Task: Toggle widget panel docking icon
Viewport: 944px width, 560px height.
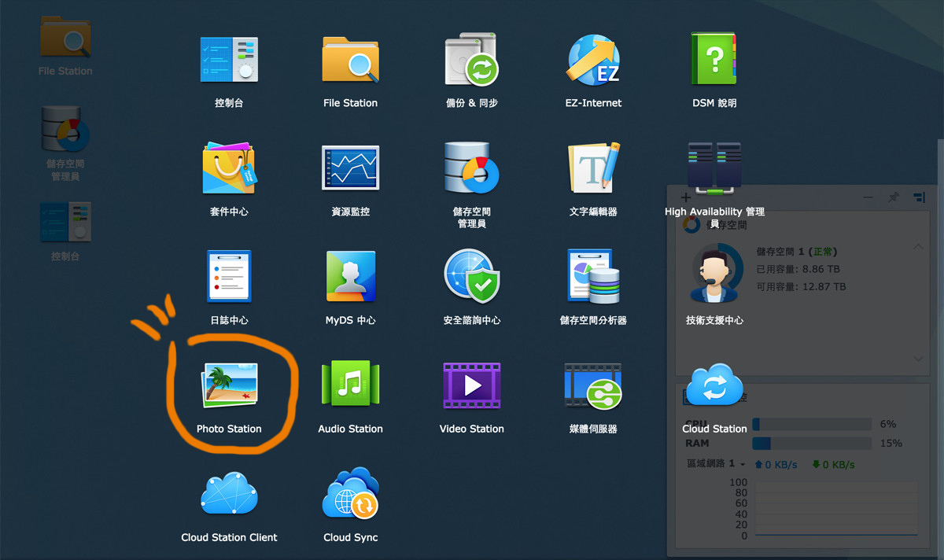Action: (x=919, y=197)
